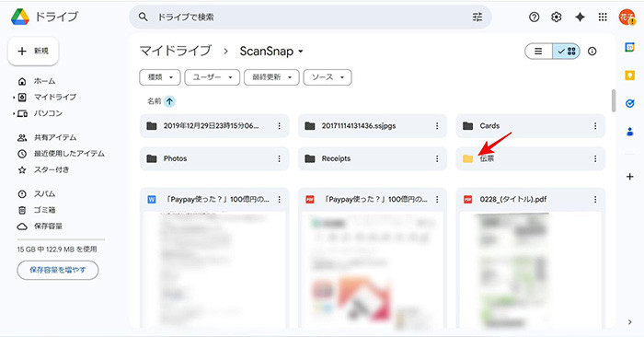Open ゴミ箱 in the sidebar
This screenshot has height=337, width=644.
coord(44,210)
